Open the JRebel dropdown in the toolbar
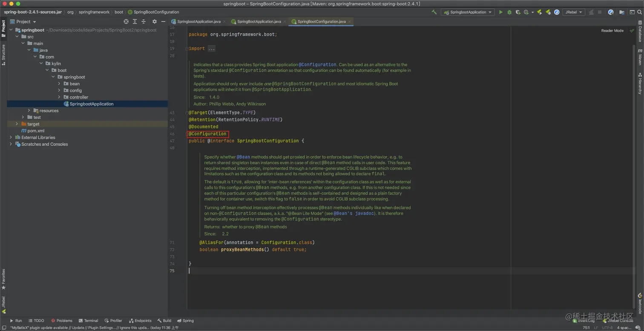This screenshot has width=644, height=331. (x=574, y=12)
